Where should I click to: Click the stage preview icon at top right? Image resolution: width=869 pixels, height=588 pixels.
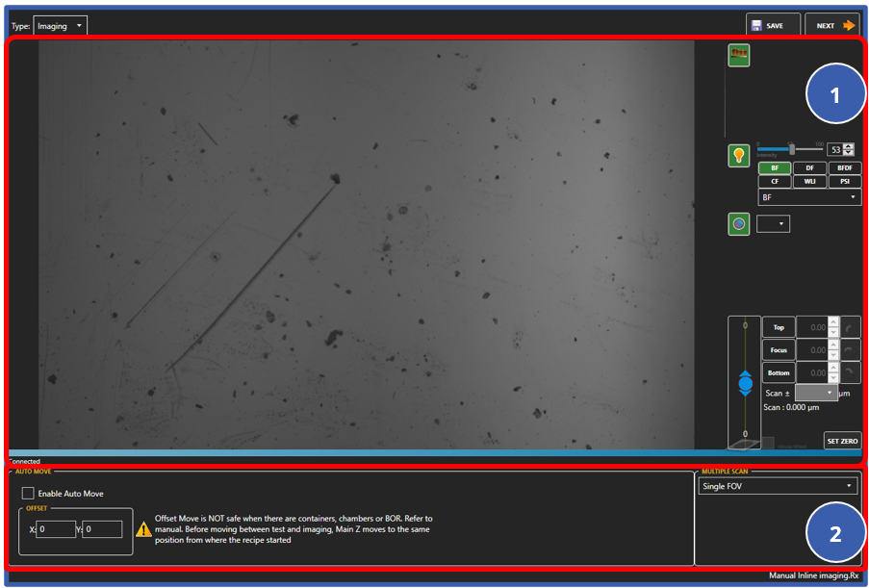(738, 54)
